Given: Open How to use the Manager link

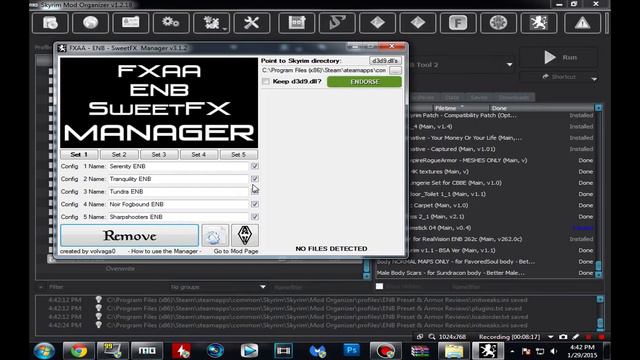Looking at the screenshot, I should [164, 251].
